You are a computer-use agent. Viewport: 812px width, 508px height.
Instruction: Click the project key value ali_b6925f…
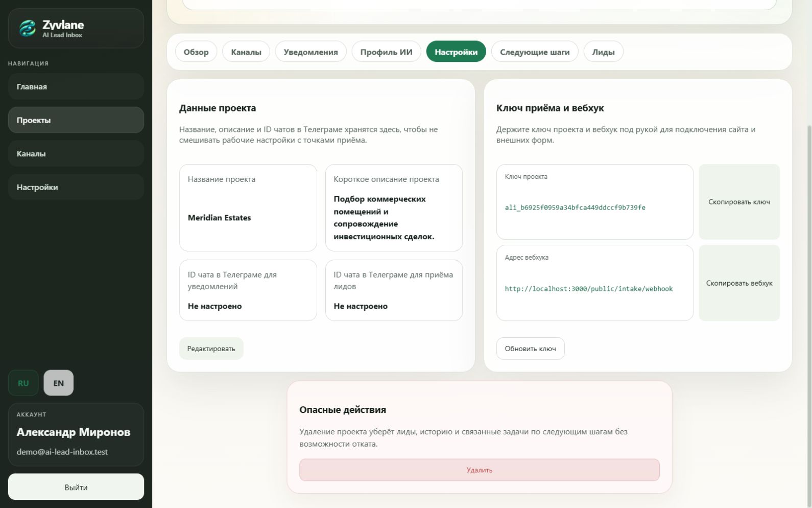575,207
